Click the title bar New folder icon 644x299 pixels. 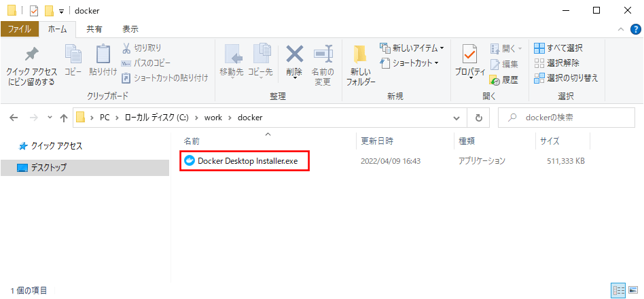pos(50,11)
